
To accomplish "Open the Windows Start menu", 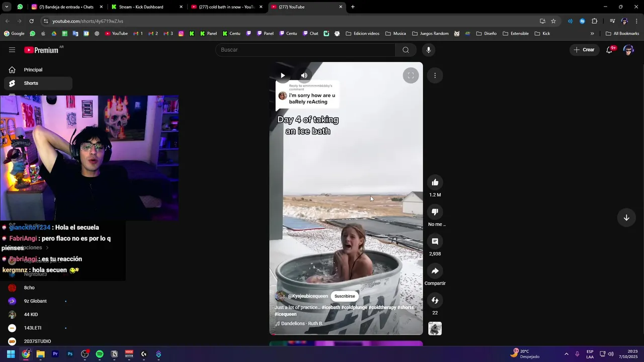I will pyautogui.click(x=11, y=354).
